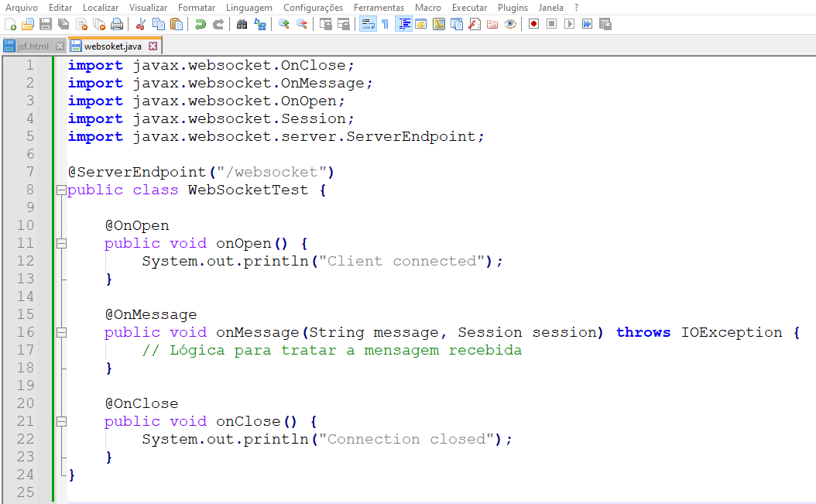Image resolution: width=816 pixels, height=504 pixels.
Task: Open the Plugins menu
Action: click(x=513, y=8)
